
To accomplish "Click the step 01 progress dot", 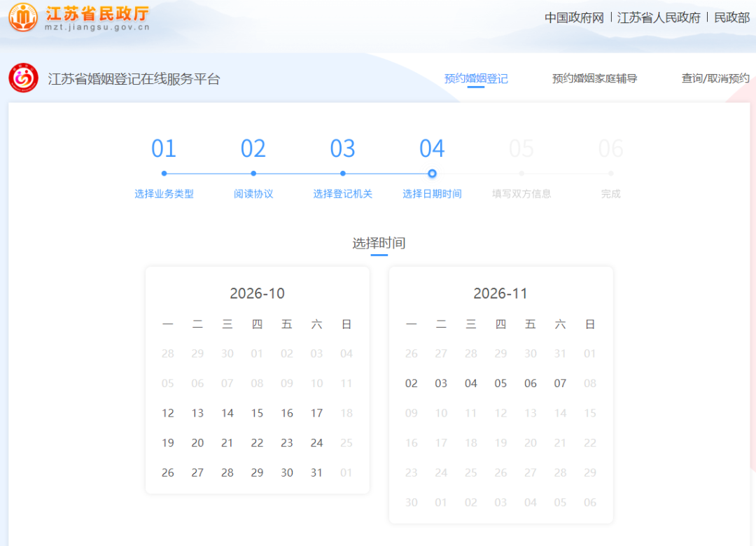I will [164, 174].
